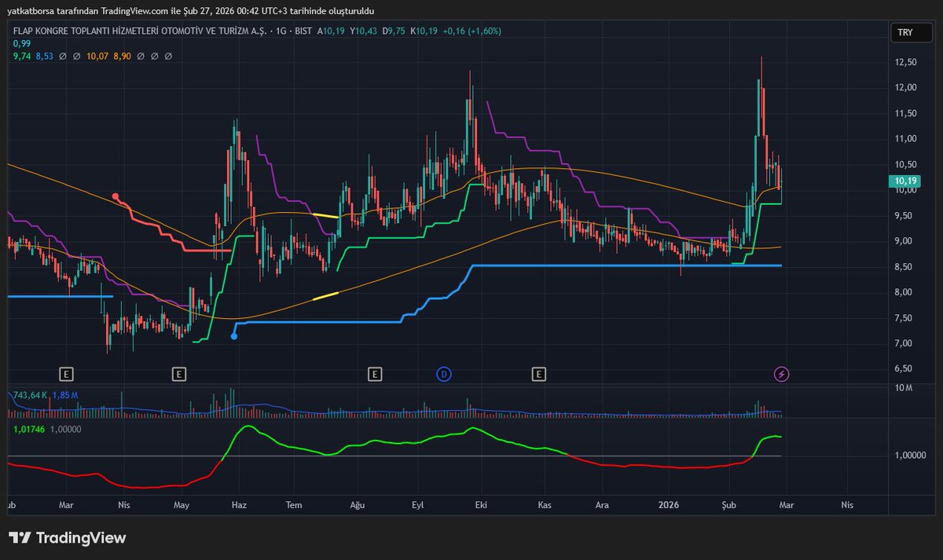Click the TradingView logo
The image size is (943, 560).
click(68, 538)
